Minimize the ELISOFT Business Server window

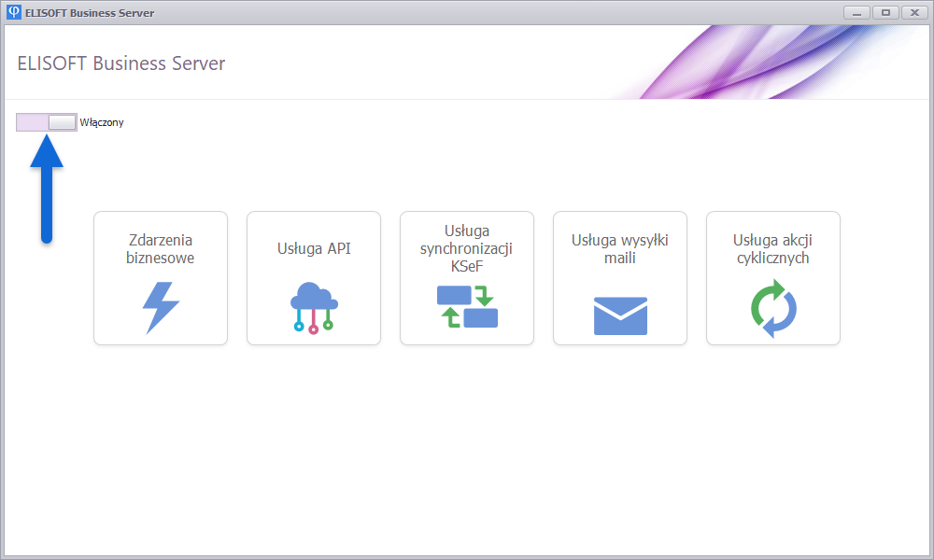point(856,13)
